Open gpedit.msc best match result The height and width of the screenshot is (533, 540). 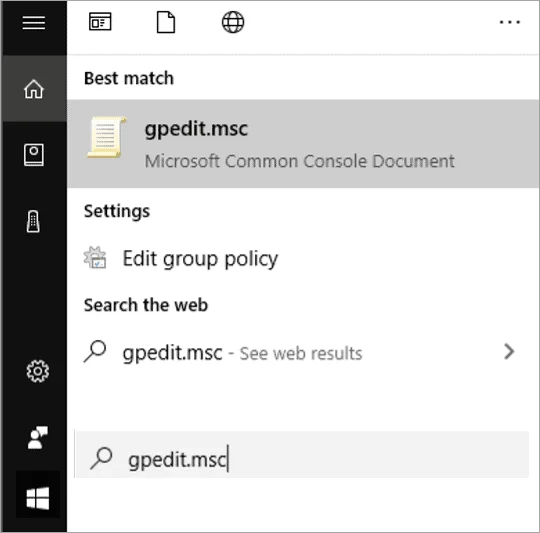(x=303, y=144)
